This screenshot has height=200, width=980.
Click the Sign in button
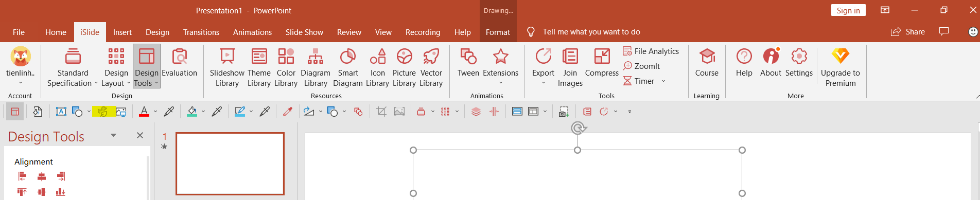(848, 10)
